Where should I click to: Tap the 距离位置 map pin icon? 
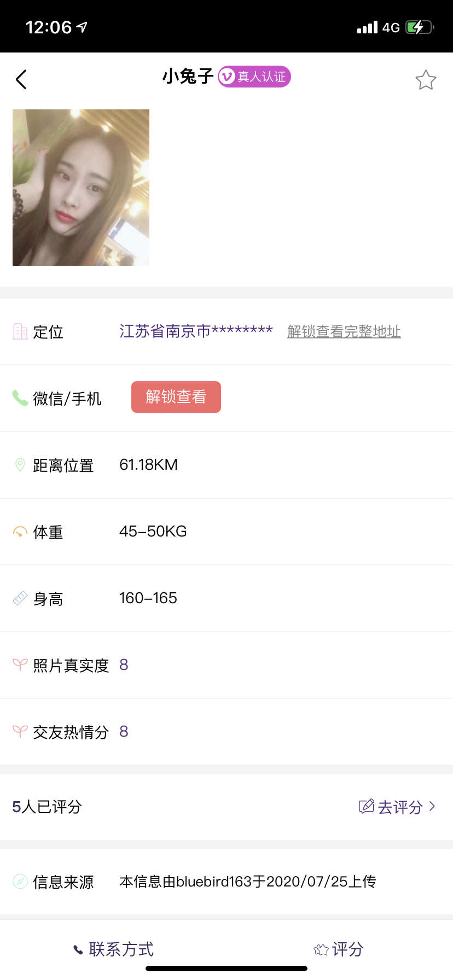click(x=20, y=465)
